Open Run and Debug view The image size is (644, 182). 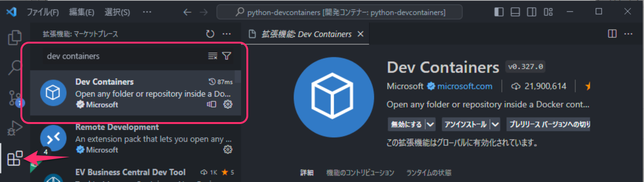click(x=15, y=128)
